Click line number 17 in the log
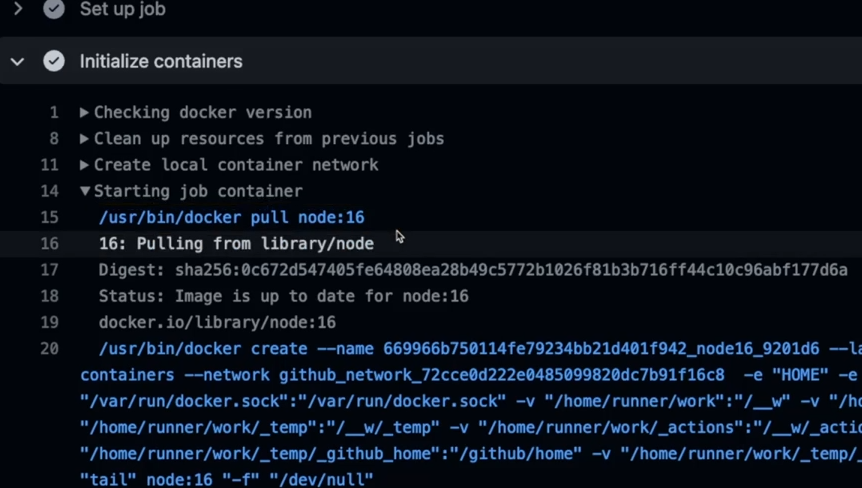The height and width of the screenshot is (488, 862). [x=50, y=270]
